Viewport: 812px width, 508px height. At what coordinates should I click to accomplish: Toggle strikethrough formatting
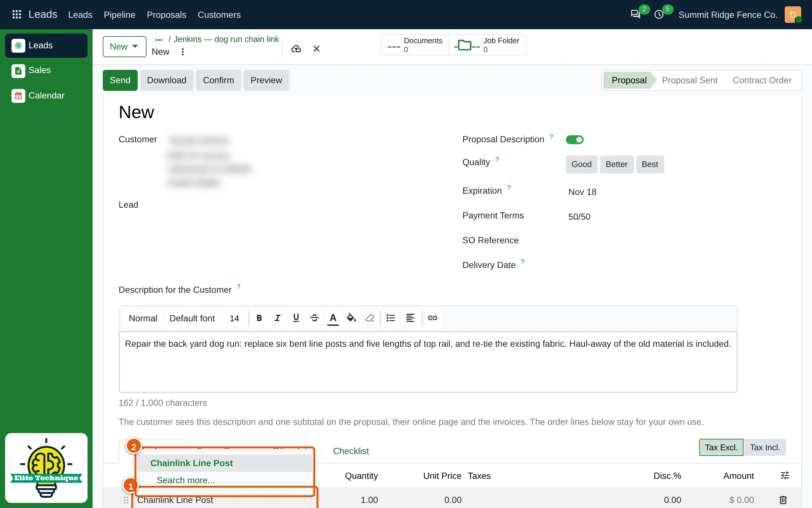tap(314, 318)
